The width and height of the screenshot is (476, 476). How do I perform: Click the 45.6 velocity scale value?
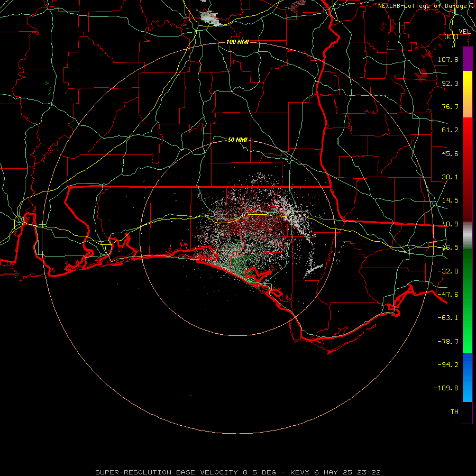click(x=450, y=153)
